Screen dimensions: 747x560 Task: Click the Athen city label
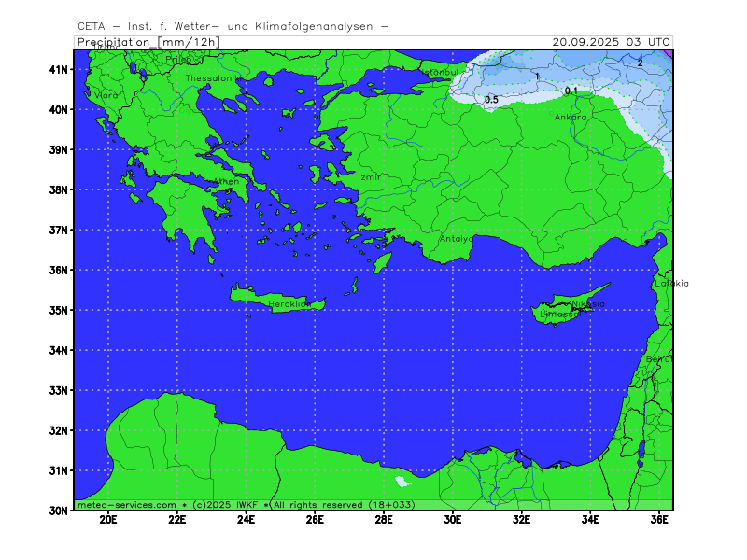(x=226, y=181)
